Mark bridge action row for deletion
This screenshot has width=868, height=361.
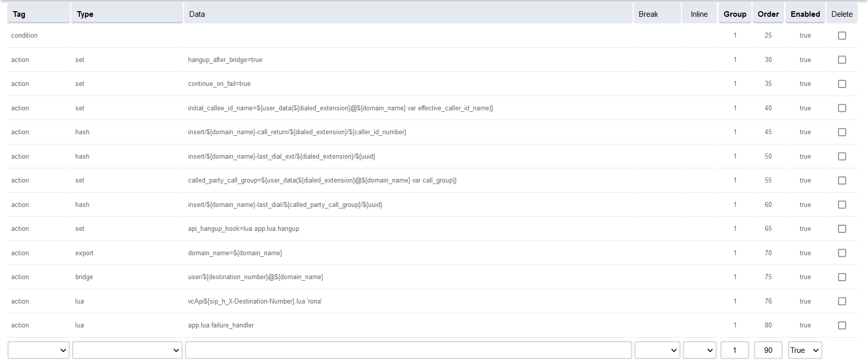[842, 277]
